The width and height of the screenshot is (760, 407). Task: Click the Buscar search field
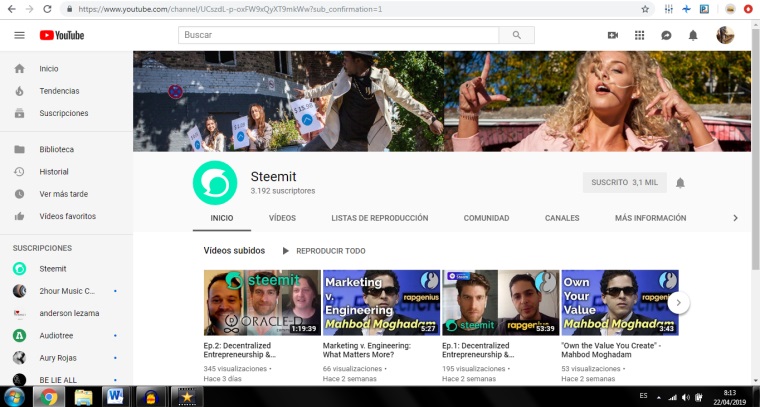pyautogui.click(x=338, y=35)
